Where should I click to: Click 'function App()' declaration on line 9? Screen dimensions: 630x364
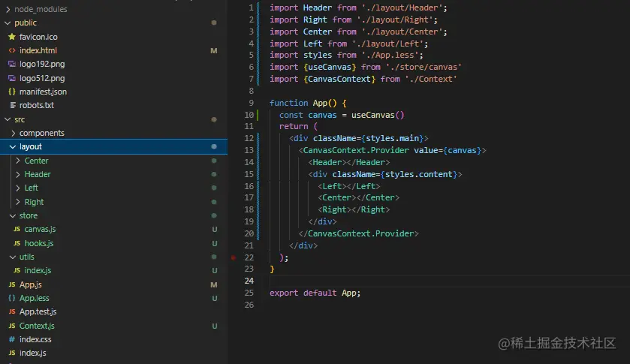click(304, 103)
